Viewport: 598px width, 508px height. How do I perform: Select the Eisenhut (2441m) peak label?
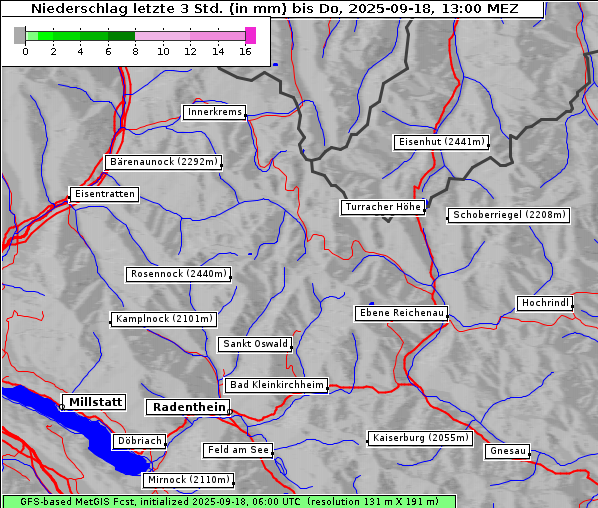tap(441, 142)
